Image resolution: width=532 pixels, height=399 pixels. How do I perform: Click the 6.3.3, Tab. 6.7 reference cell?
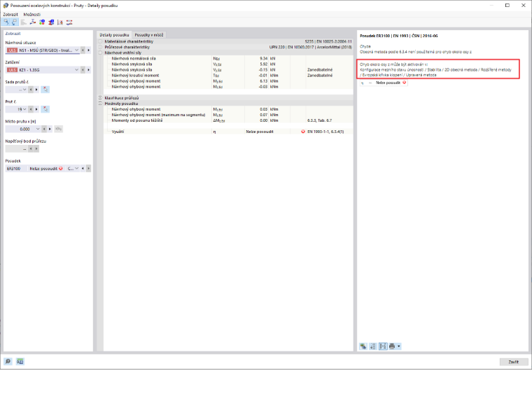[x=320, y=120]
